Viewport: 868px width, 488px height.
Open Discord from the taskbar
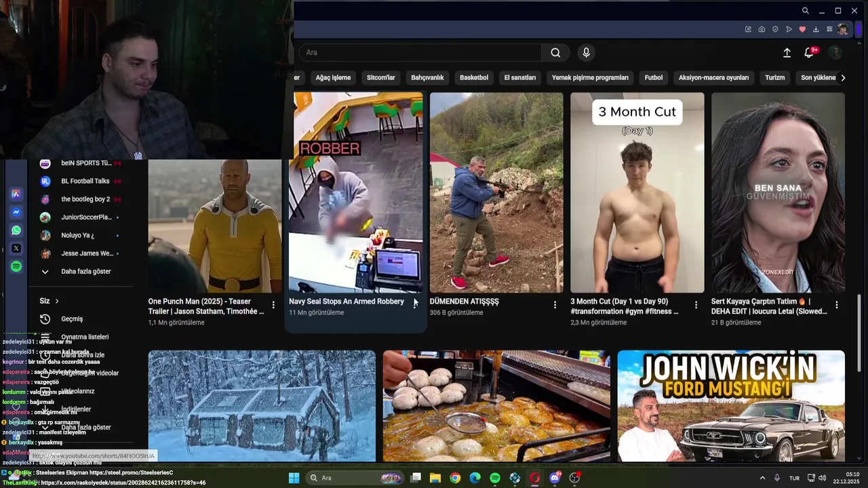click(x=555, y=478)
